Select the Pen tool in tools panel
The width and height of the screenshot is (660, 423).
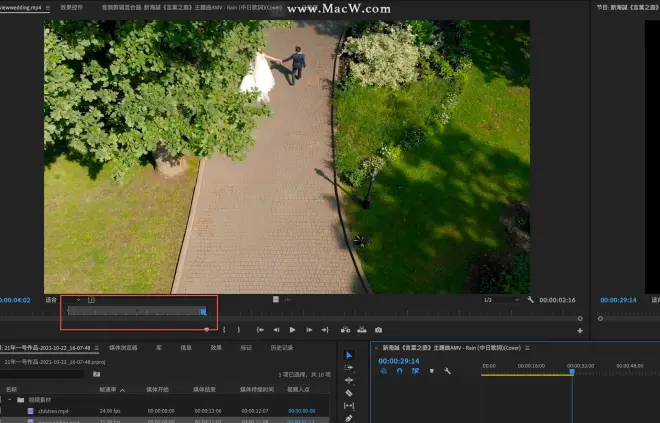point(349,418)
